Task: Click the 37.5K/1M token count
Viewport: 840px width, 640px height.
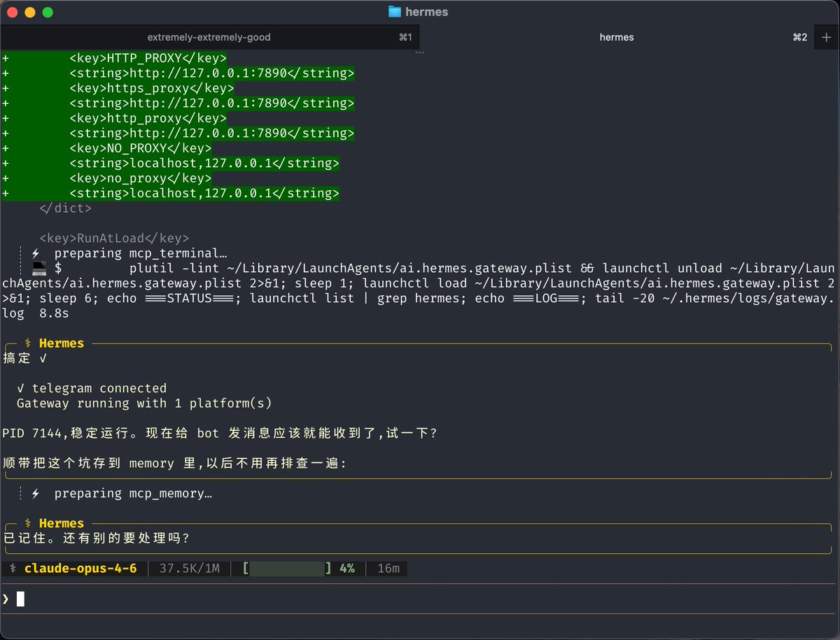Action: [x=190, y=569]
